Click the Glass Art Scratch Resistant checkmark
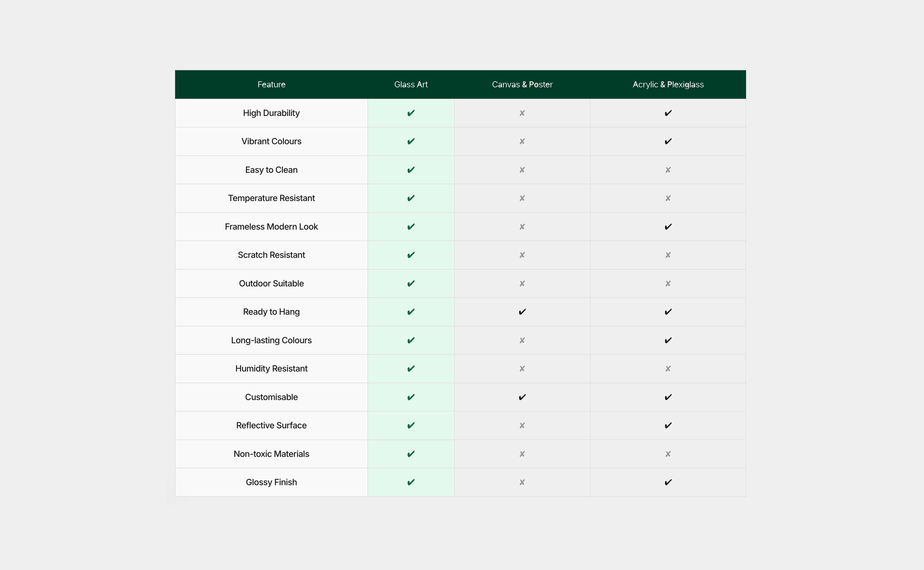The image size is (924, 570). point(411,255)
